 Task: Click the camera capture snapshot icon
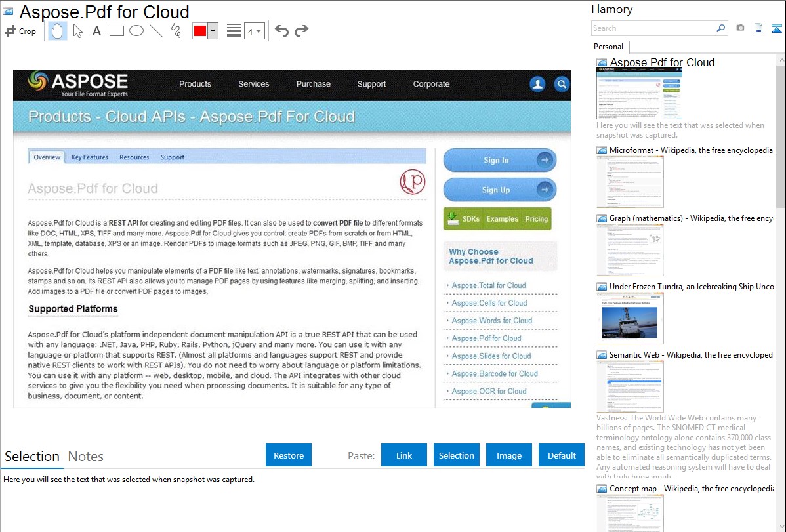tap(740, 28)
